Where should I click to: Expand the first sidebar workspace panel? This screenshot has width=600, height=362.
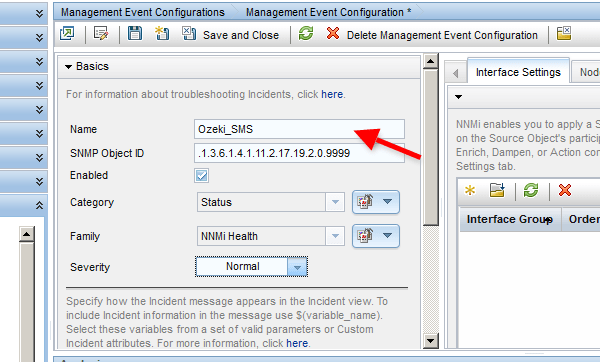39,14
